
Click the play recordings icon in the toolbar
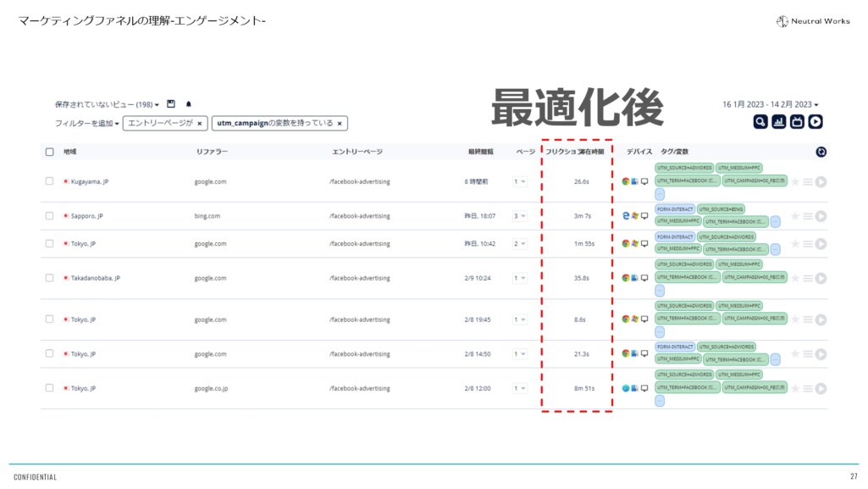pos(816,123)
